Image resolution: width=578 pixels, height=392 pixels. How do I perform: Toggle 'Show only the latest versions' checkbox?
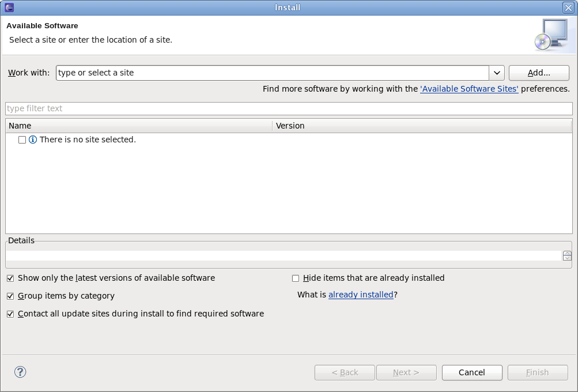tap(10, 278)
